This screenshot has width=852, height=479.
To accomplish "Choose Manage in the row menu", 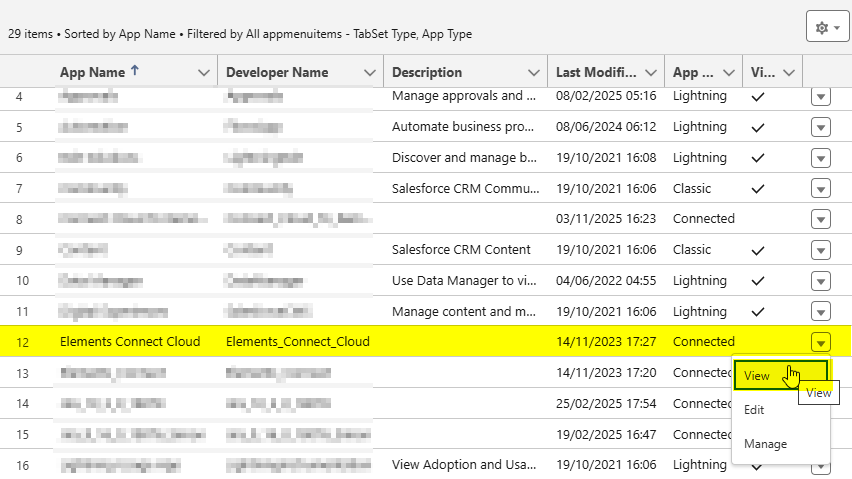I will point(765,444).
